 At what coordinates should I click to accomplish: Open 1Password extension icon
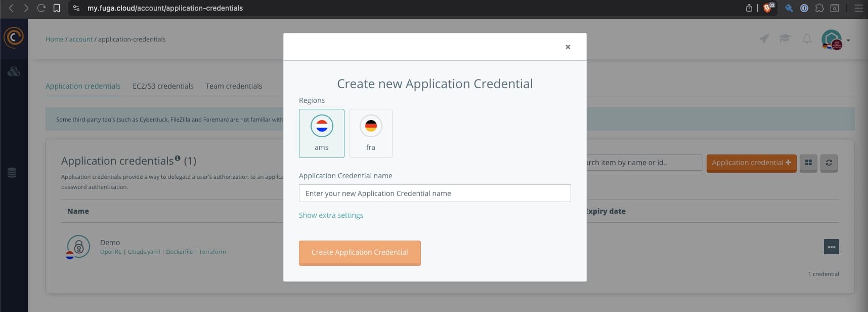click(x=804, y=8)
